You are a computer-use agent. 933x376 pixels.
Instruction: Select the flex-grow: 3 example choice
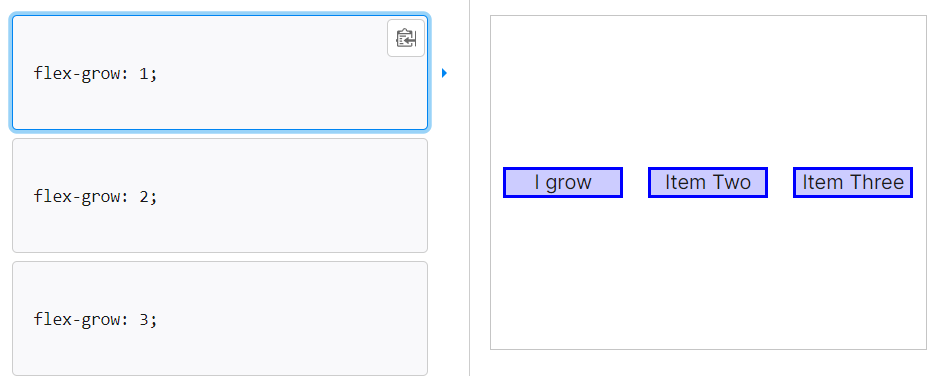220,318
